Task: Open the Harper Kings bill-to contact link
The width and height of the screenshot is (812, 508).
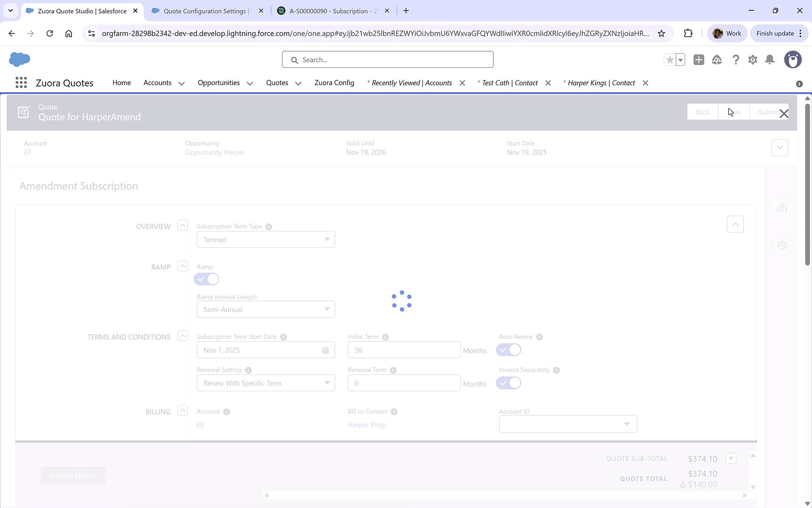Action: [367, 424]
